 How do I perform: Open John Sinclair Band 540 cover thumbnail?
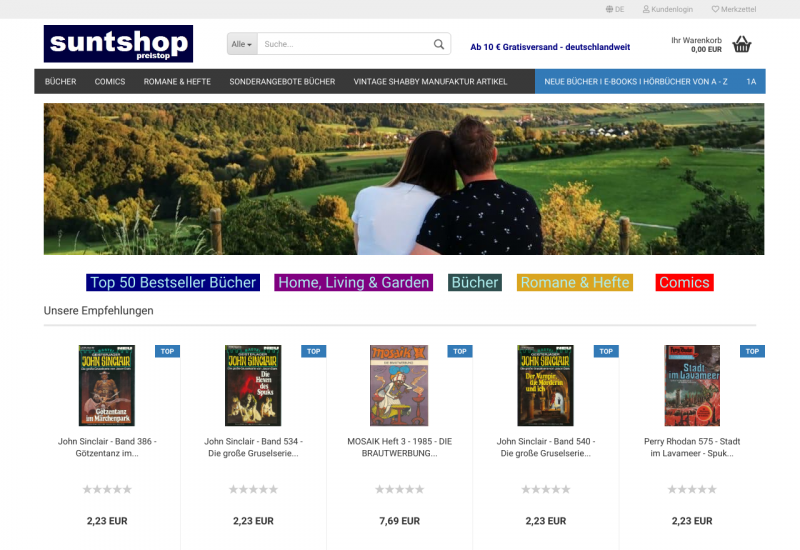[x=545, y=385]
